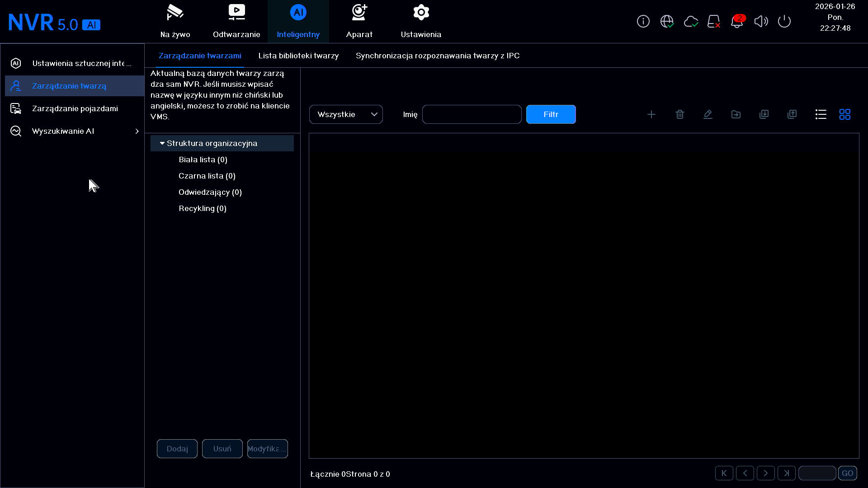Select Recykling (0) group

coord(203,208)
